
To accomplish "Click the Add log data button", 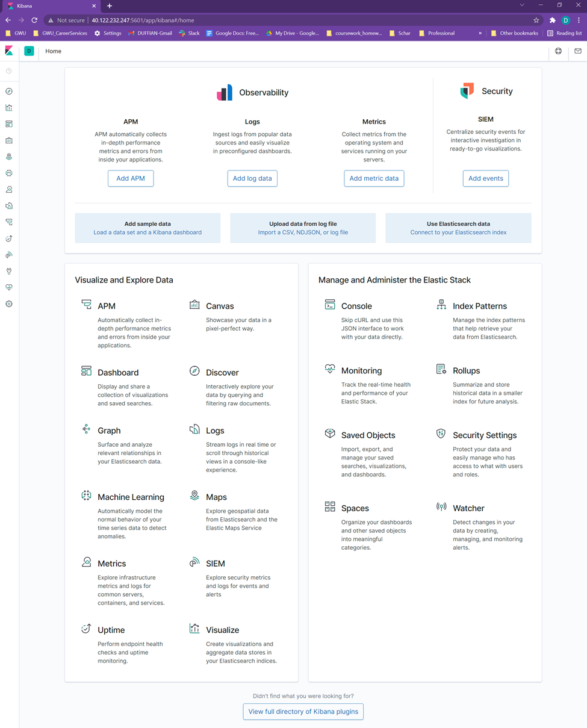I will [x=252, y=178].
